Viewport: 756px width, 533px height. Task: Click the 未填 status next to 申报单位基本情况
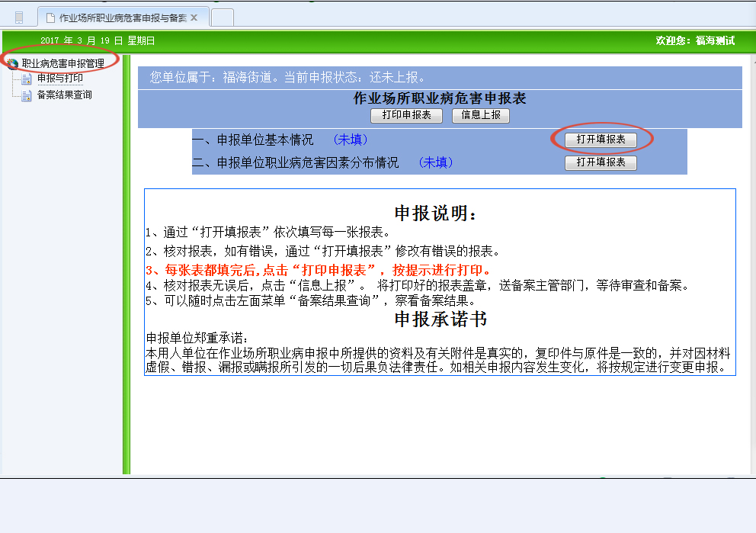tap(351, 140)
